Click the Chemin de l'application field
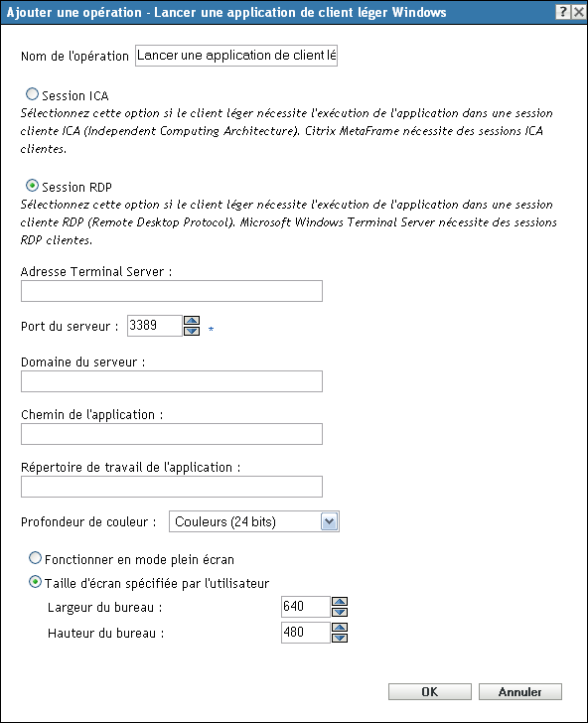 tap(172, 434)
